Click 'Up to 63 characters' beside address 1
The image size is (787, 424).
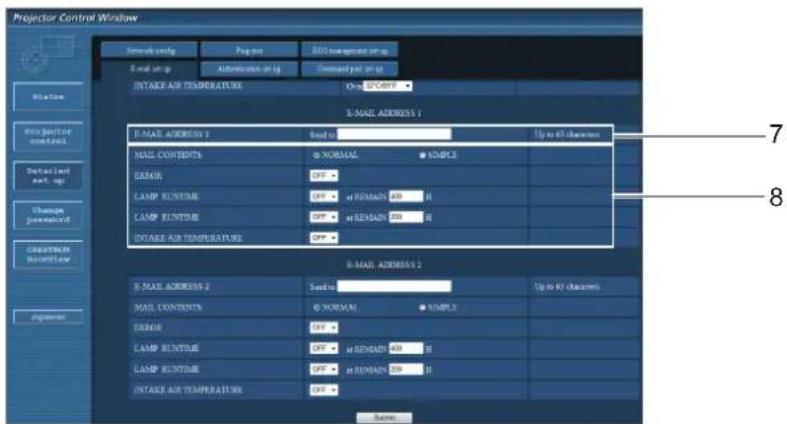tap(567, 134)
